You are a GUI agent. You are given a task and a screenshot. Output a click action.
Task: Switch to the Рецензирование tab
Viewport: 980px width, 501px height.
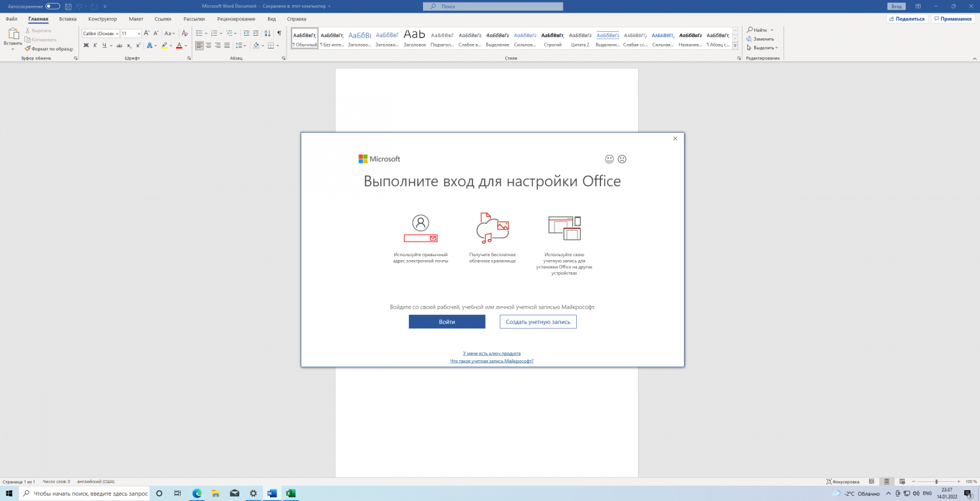pyautogui.click(x=236, y=19)
